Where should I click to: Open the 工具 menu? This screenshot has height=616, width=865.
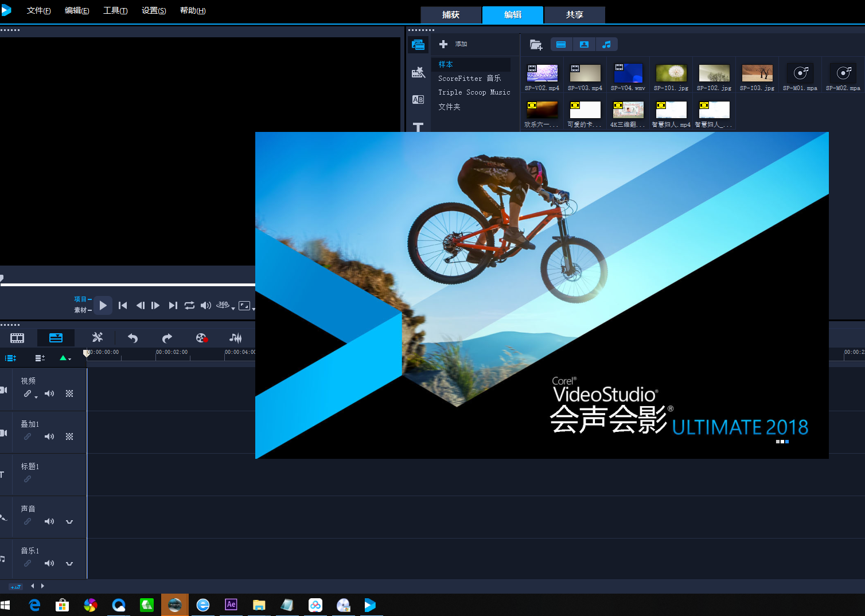click(115, 10)
